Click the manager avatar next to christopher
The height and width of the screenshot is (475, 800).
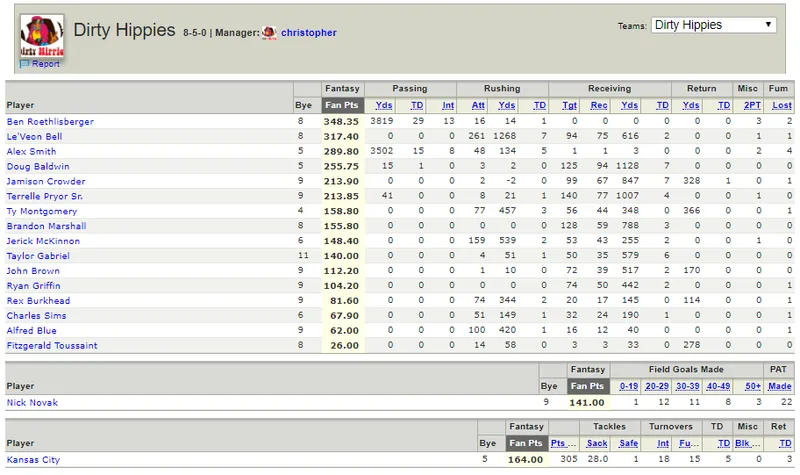[x=269, y=33]
